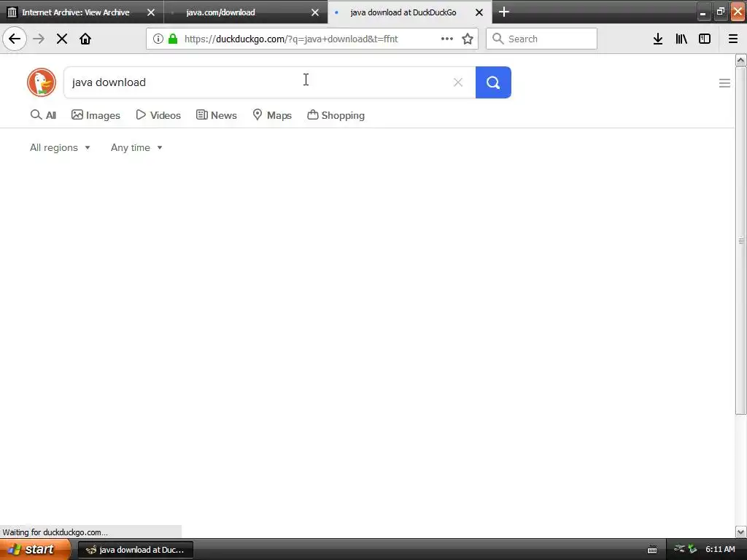This screenshot has width=747, height=560.
Task: Open a new browser tab
Action: (x=504, y=12)
